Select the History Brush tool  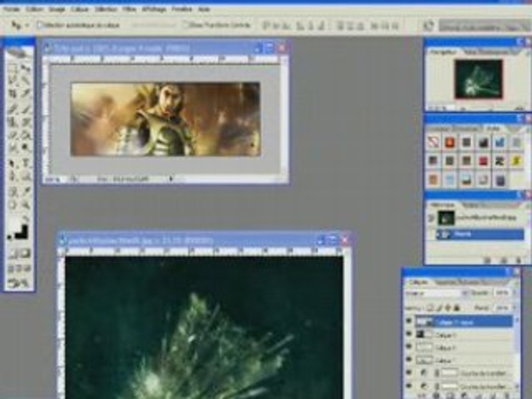pyautogui.click(x=25, y=122)
